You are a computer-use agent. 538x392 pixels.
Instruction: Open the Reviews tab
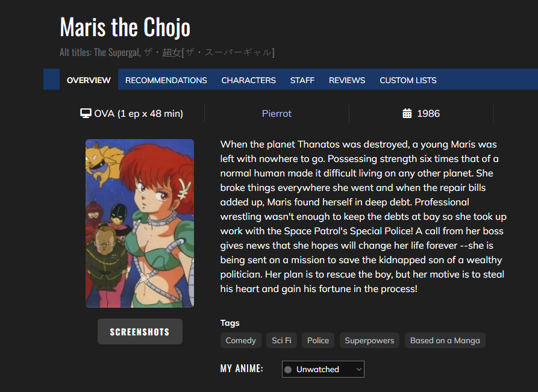click(x=346, y=80)
